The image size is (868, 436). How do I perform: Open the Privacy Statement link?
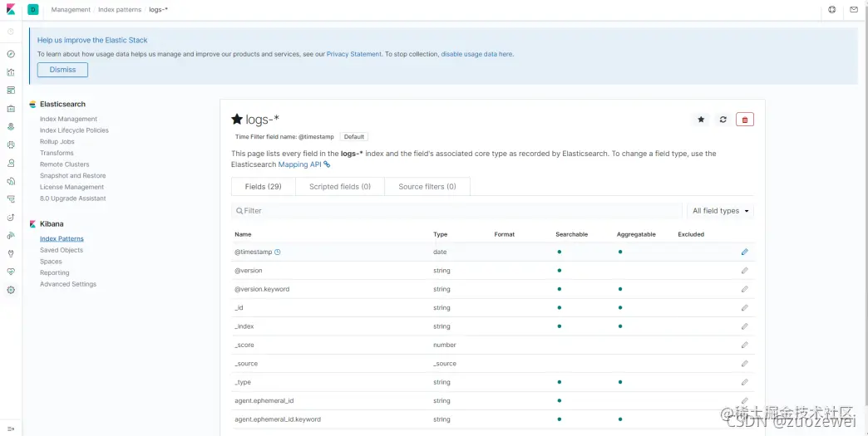click(x=353, y=54)
